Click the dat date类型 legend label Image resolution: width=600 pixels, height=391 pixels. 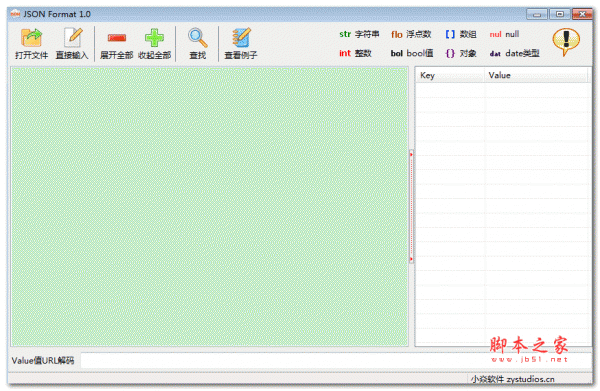(514, 53)
